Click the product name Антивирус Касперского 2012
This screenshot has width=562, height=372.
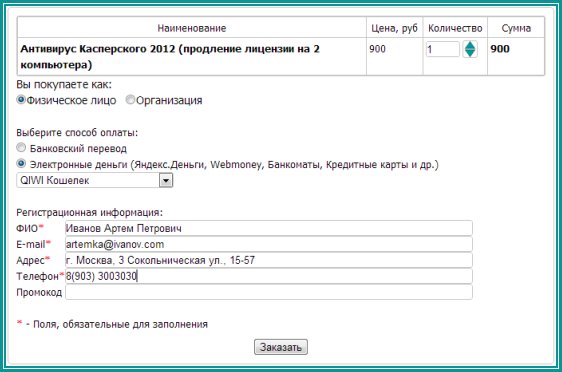point(97,49)
